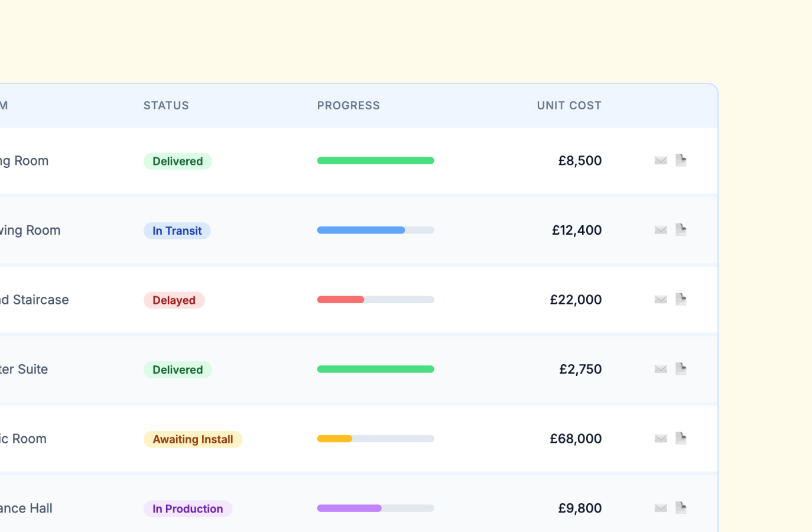
Task: Select the £68,000 unit cost cell
Action: coord(576,439)
